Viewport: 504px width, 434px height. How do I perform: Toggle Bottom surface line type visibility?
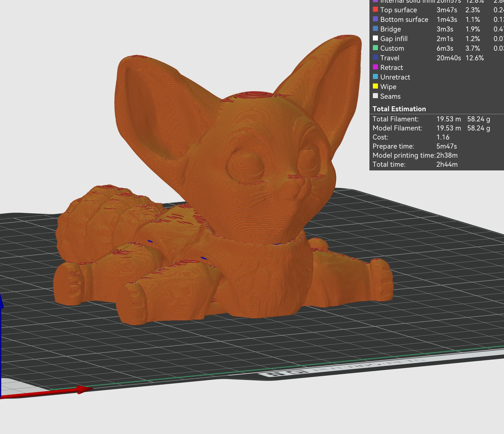pyautogui.click(x=404, y=19)
